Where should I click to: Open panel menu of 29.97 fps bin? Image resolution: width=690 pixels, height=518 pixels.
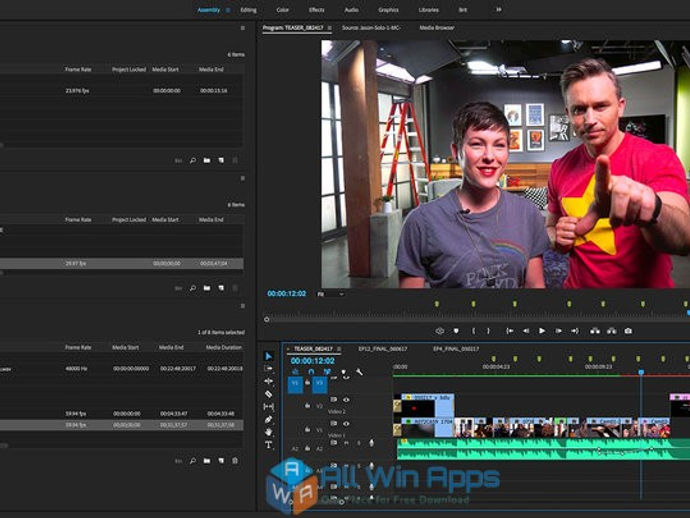pyautogui.click(x=242, y=178)
